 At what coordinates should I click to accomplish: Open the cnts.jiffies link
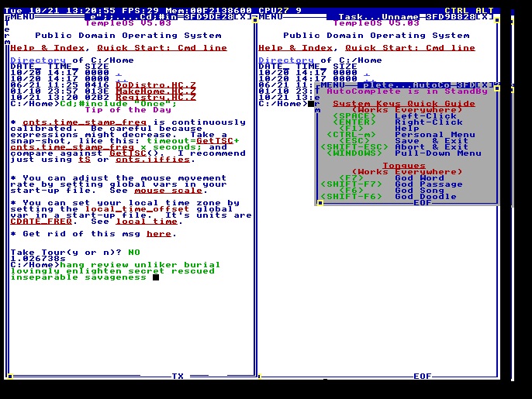[x=153, y=160]
